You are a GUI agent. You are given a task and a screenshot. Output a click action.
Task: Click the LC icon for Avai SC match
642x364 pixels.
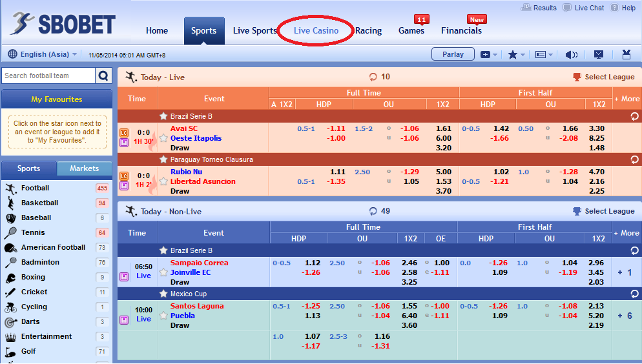coord(124,133)
